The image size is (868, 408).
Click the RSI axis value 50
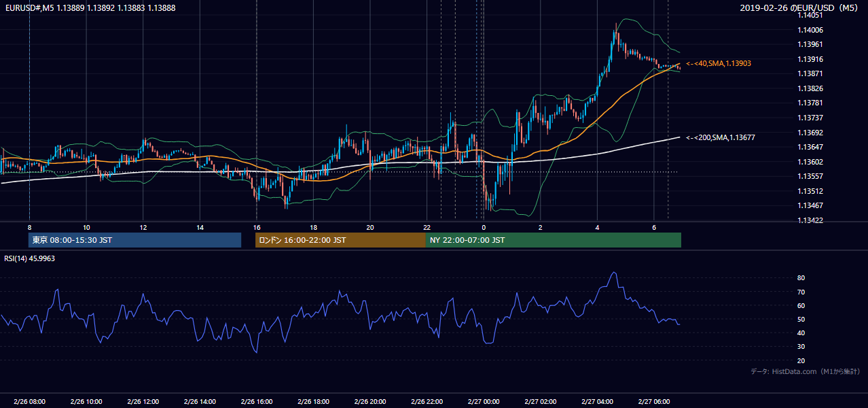pos(801,319)
